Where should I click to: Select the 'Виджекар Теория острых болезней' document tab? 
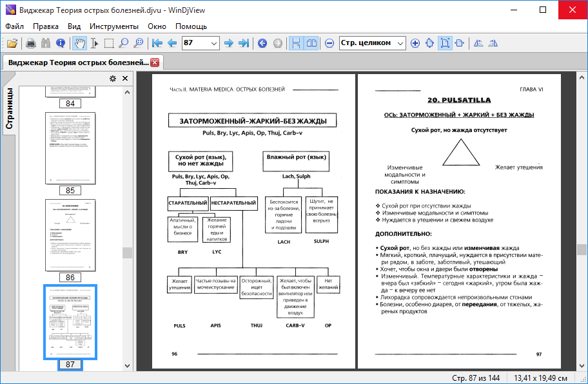click(79, 62)
